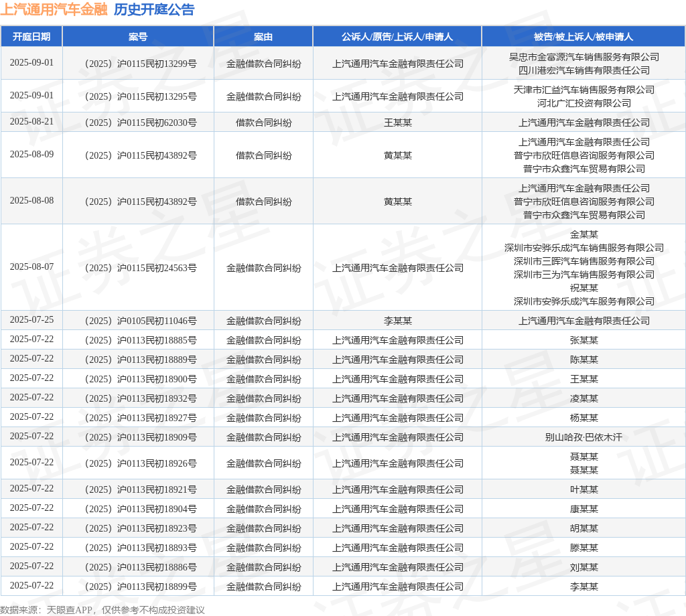The height and width of the screenshot is (616, 686).
Task: Select case number 沪0115民初13295号
Action: click(141, 96)
